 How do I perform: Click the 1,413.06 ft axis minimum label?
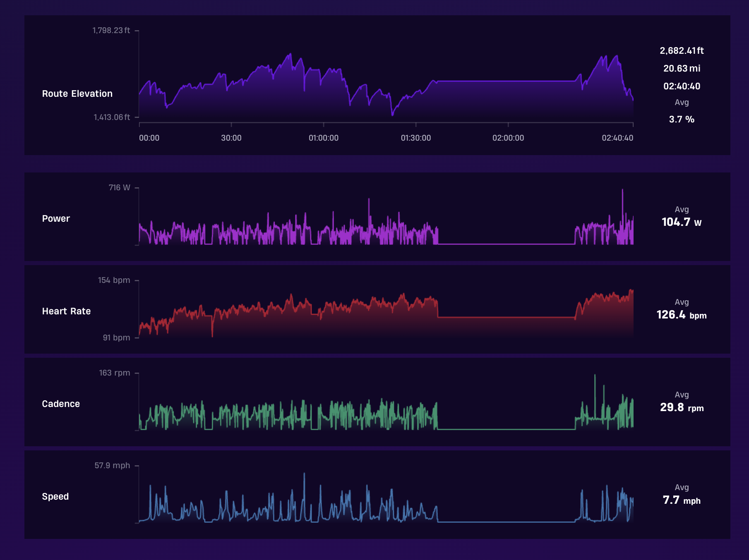[x=112, y=117]
